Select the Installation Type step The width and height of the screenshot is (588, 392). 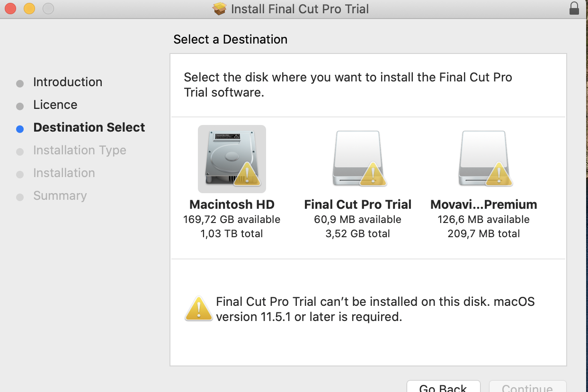80,150
